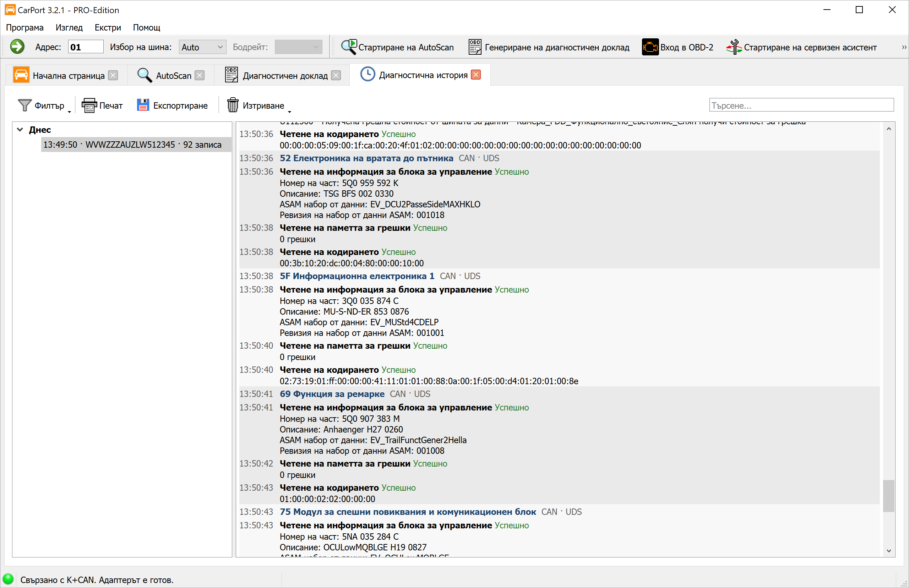Click the clock icon on Диагностична история tab
The height and width of the screenshot is (588, 909).
(x=368, y=74)
